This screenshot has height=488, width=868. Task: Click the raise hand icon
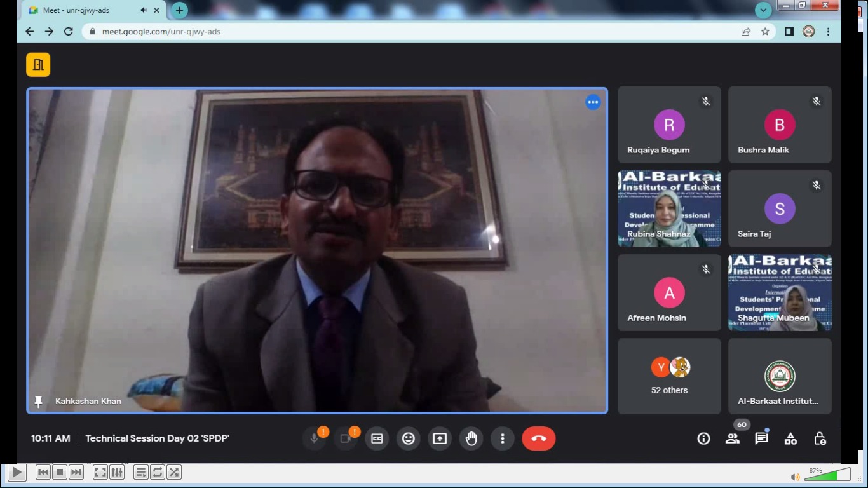[471, 438]
